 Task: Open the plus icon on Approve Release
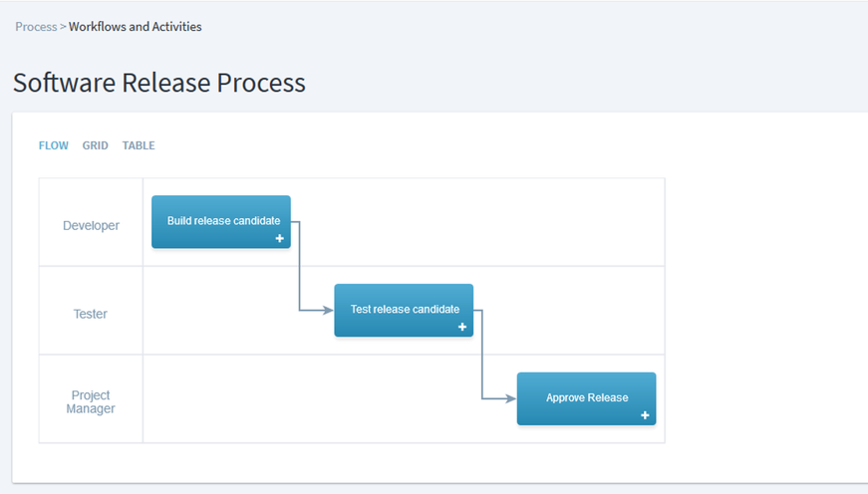click(645, 415)
